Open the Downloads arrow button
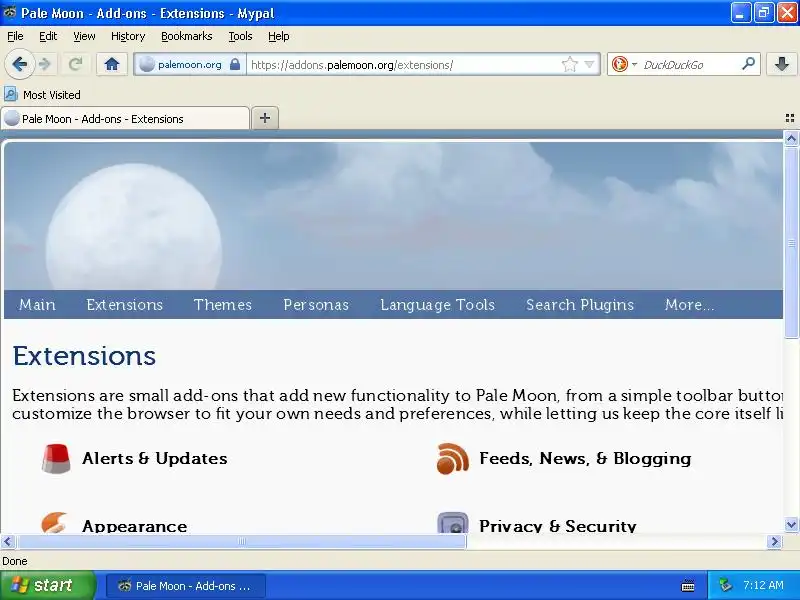This screenshot has height=600, width=800. [782, 64]
